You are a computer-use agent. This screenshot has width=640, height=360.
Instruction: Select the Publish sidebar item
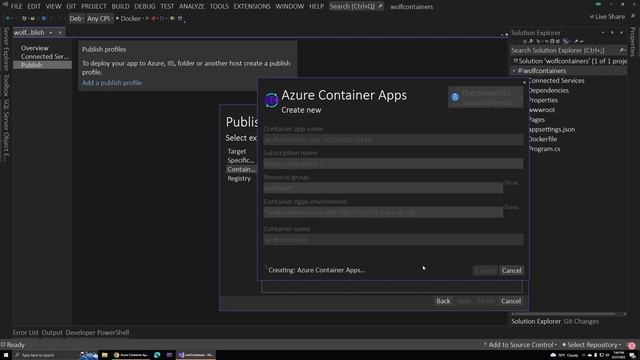42,65
